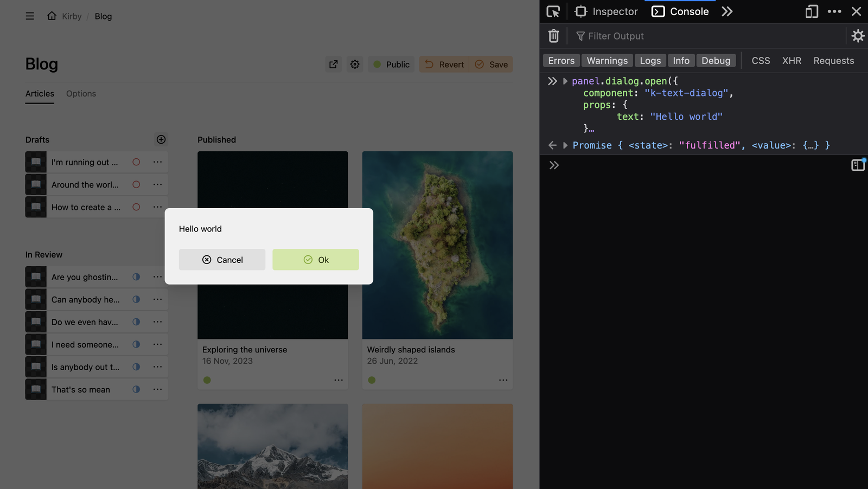Expand the panel.dialog.open command entry
The image size is (868, 489).
[565, 81]
